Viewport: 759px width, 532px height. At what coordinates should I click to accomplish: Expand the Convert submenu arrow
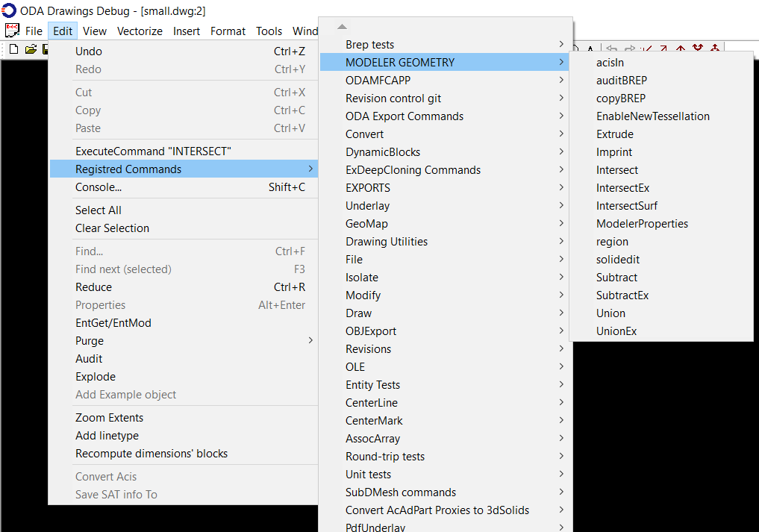tap(561, 134)
